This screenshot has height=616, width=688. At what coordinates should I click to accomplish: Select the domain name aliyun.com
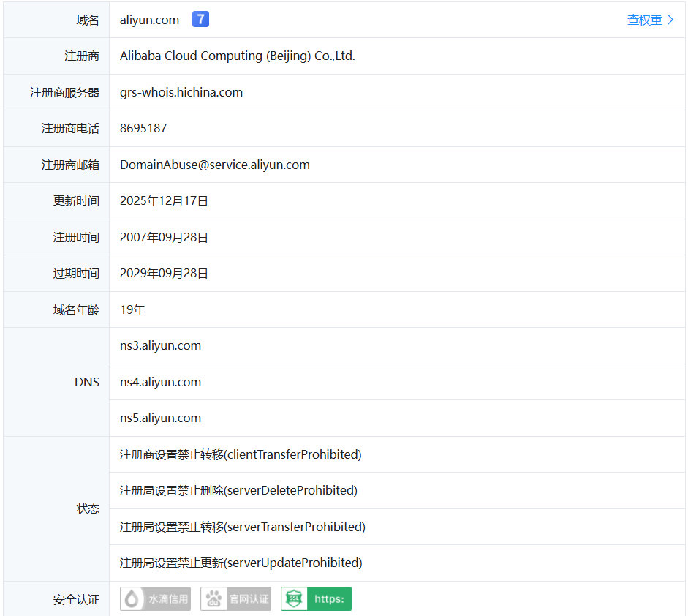click(150, 20)
